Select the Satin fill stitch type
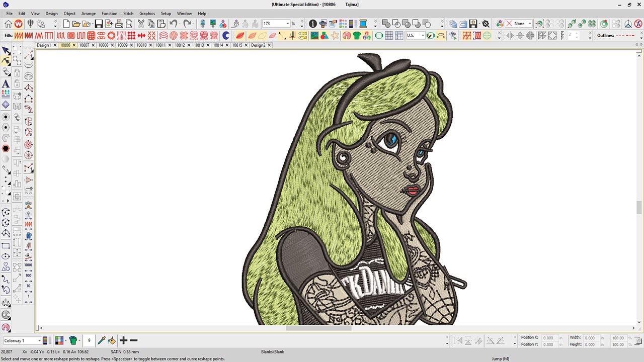The width and height of the screenshot is (644, 362). [18, 36]
